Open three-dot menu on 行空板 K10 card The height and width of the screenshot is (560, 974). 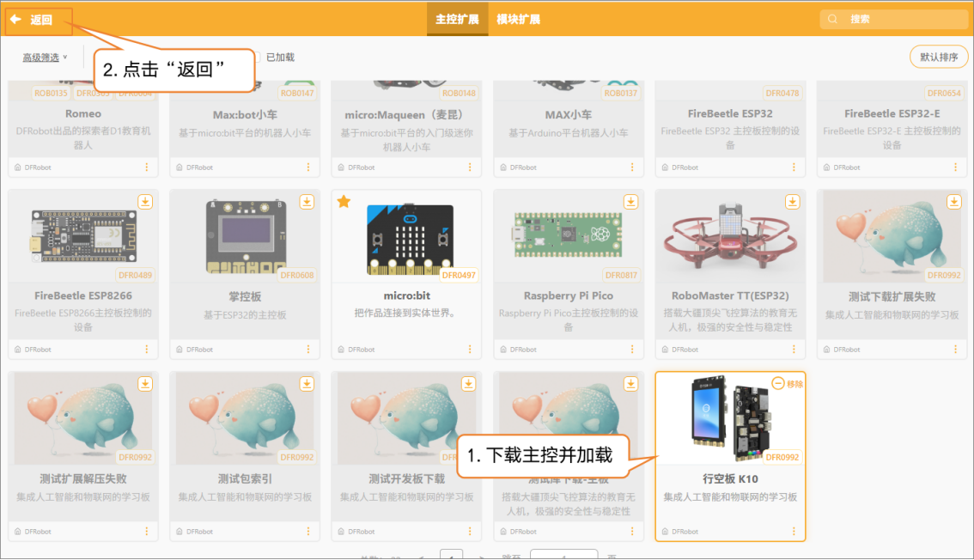tap(793, 532)
